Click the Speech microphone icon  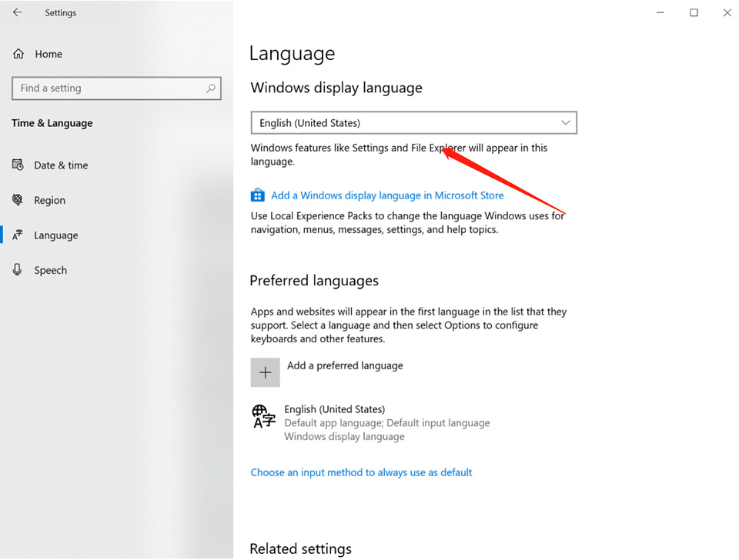[x=18, y=269]
